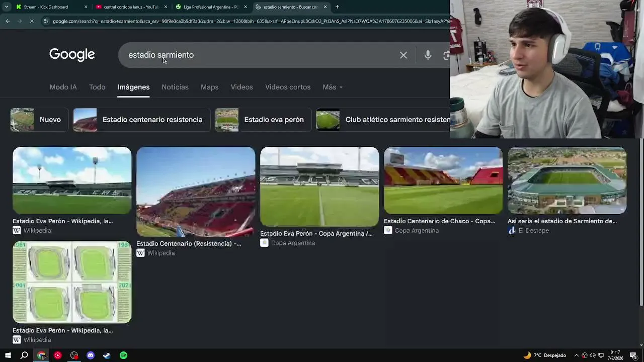Open Discord from the taskbar
The width and height of the screenshot is (644, 362).
pos(91,355)
